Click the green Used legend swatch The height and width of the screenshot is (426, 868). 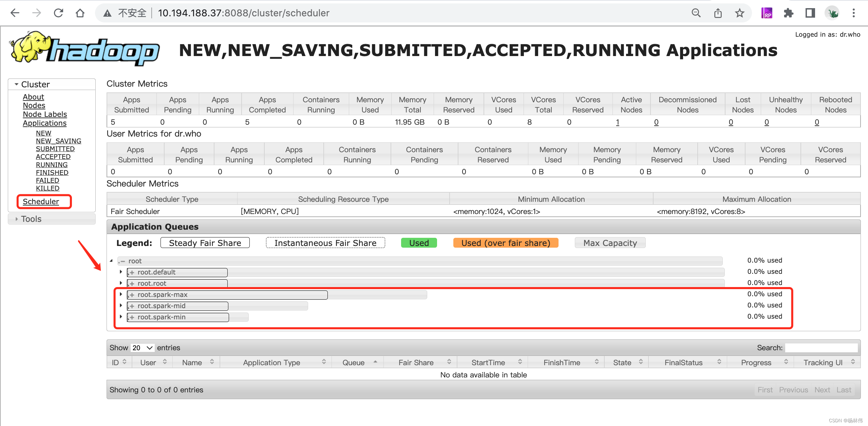tap(419, 243)
